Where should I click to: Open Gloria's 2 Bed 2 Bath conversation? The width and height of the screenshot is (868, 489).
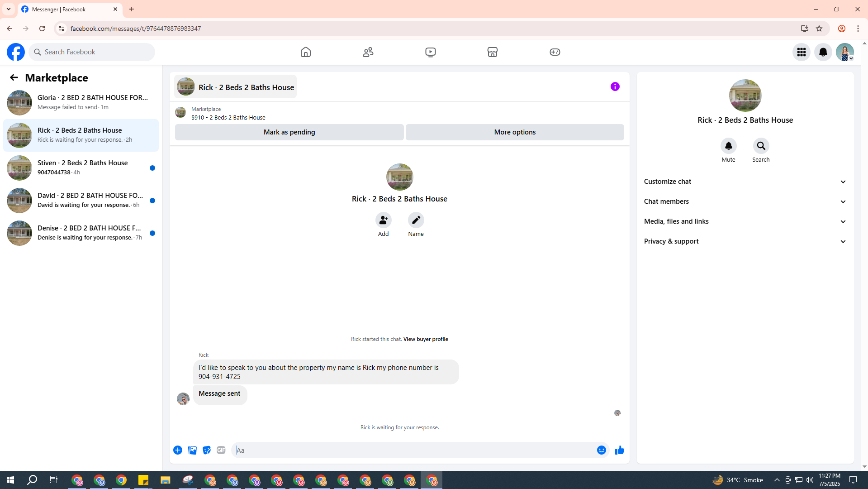(x=81, y=103)
